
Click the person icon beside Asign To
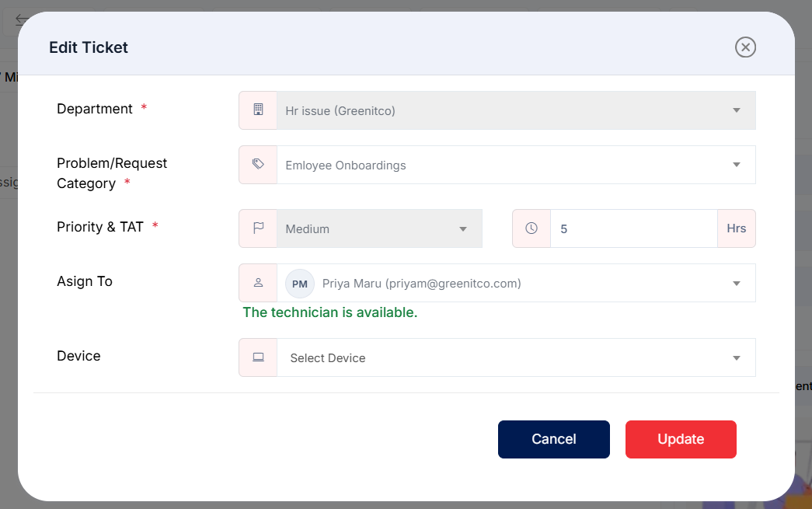[x=258, y=283]
